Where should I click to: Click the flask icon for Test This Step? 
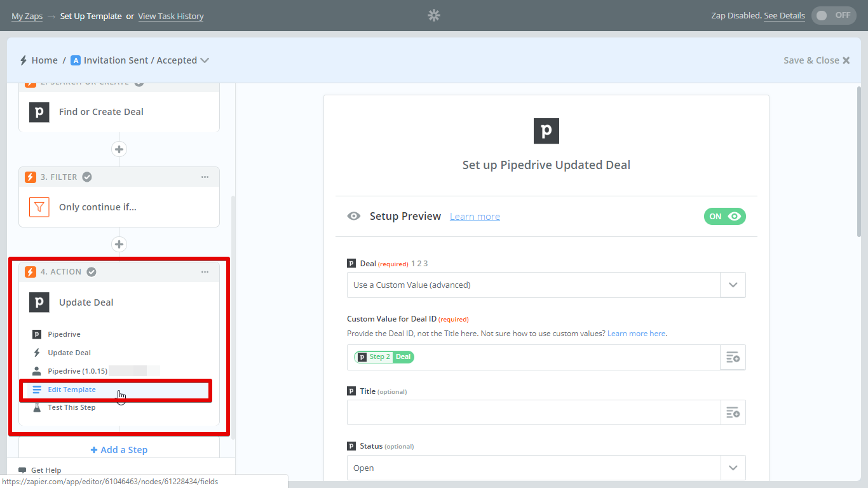point(37,407)
